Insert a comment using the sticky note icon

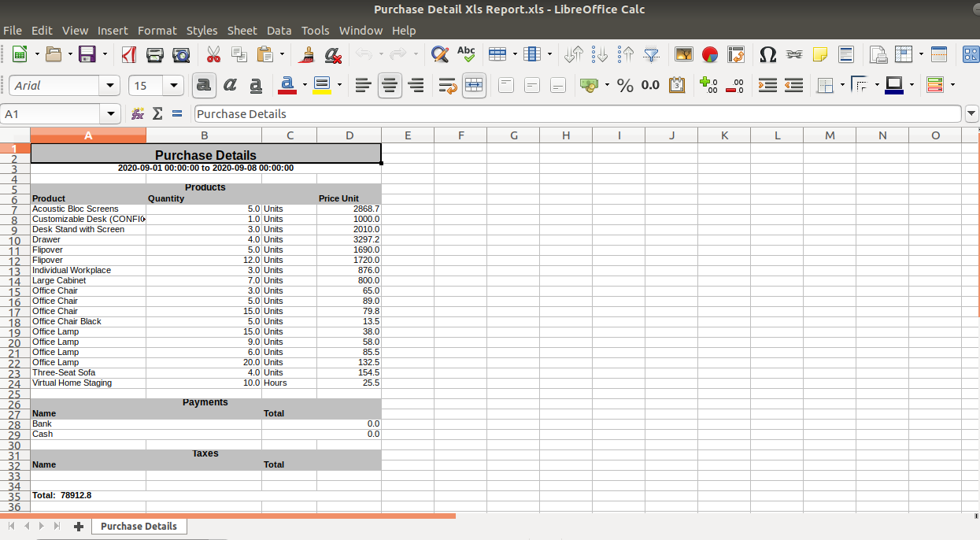[x=820, y=54]
